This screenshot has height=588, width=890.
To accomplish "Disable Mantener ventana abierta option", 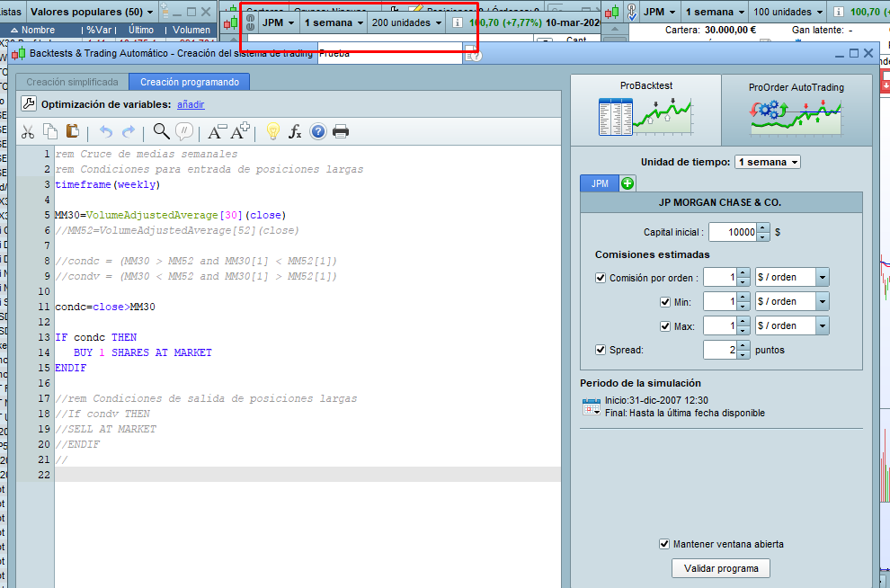I will (664, 544).
